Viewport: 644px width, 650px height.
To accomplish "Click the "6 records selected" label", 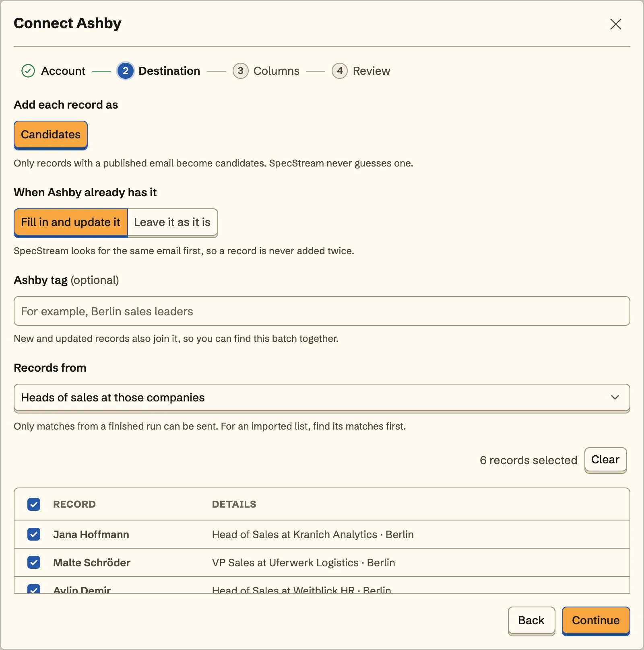I will (528, 460).
